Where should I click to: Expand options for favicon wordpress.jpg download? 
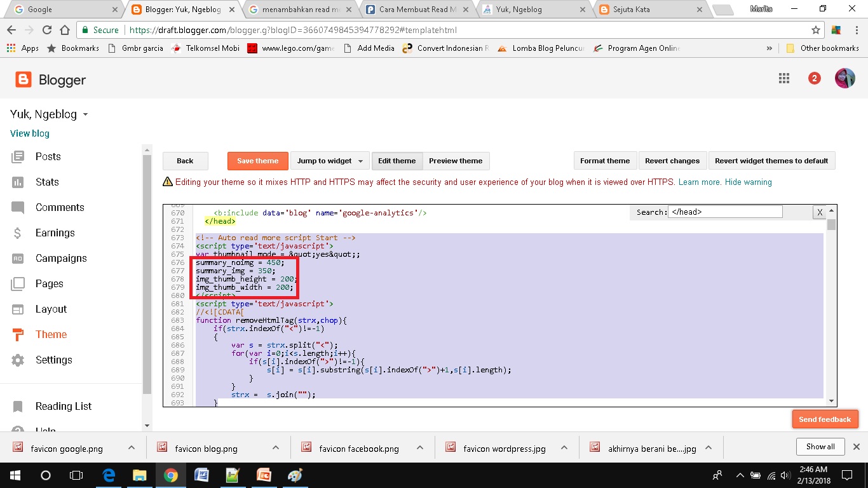(x=564, y=447)
